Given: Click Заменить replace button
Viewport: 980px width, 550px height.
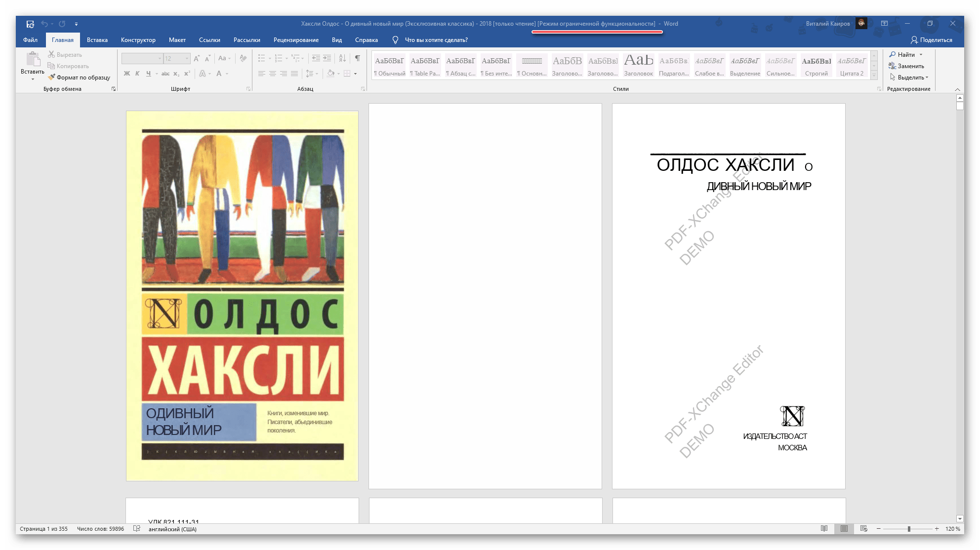Looking at the screenshot, I should (x=906, y=66).
